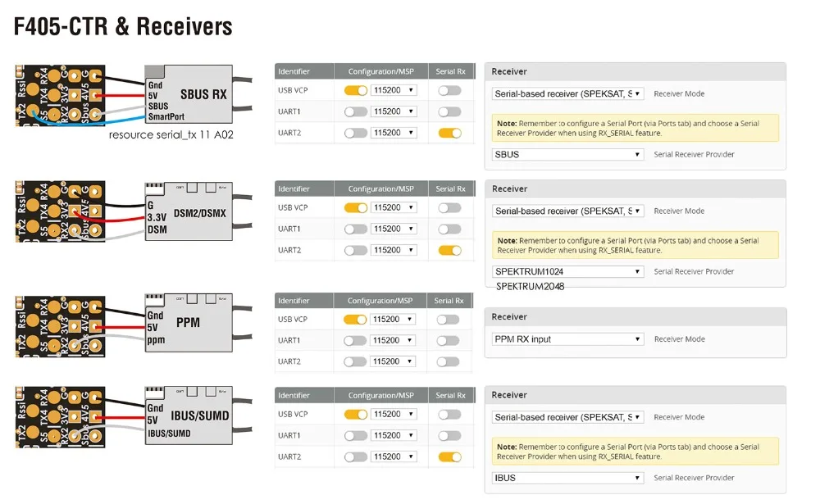Viewport: 820px width, 504px height.
Task: Open the IBUS Serial Receiver Provider dropdown
Action: (567, 478)
